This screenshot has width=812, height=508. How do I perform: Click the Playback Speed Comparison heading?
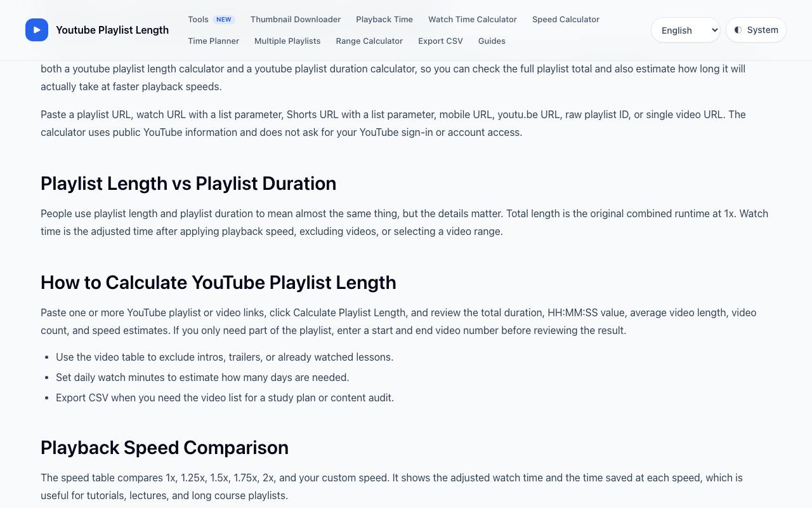(x=164, y=447)
